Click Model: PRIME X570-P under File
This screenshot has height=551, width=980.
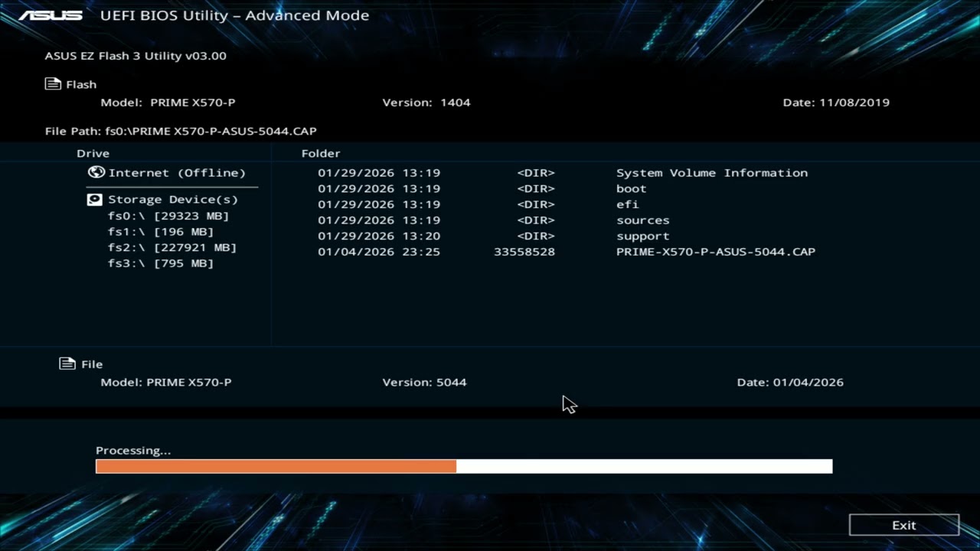[x=166, y=382]
